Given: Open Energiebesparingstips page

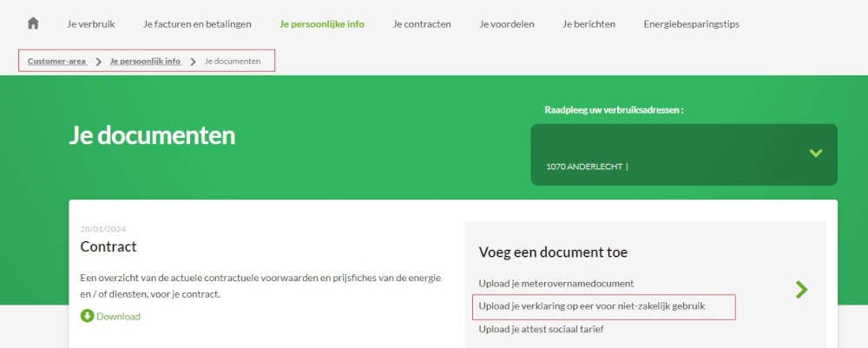Looking at the screenshot, I should (x=691, y=24).
